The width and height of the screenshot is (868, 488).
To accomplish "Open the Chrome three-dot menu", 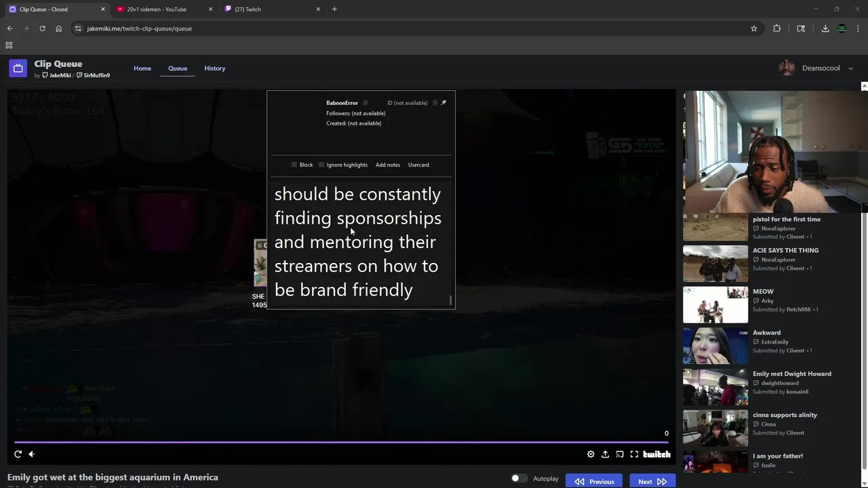I will click(858, 28).
